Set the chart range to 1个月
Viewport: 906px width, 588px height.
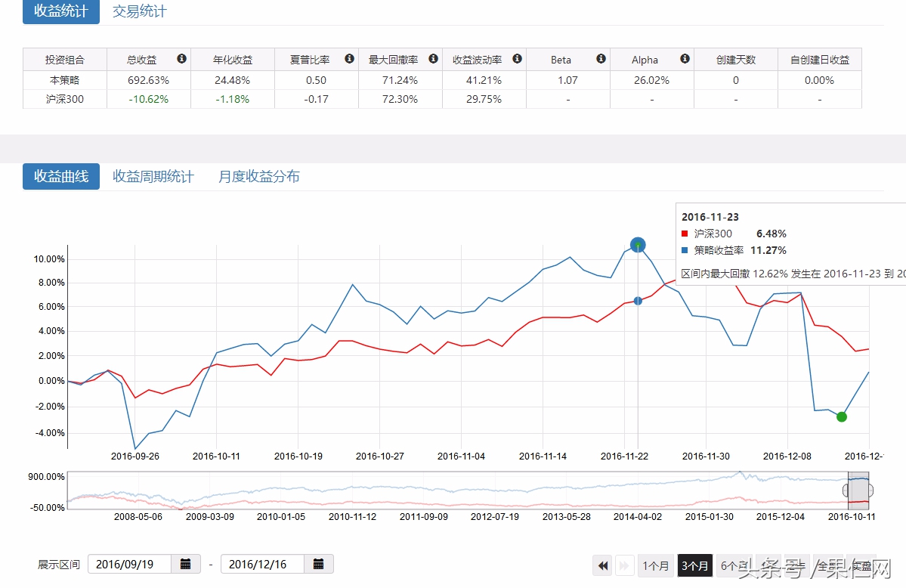(x=655, y=565)
